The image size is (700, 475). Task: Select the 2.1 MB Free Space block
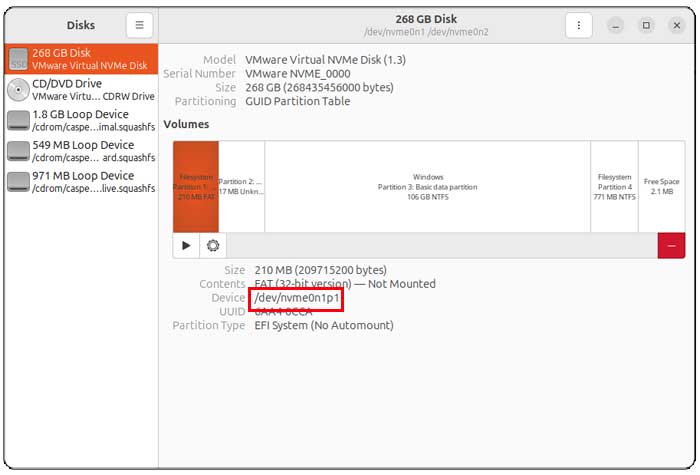[x=662, y=187]
